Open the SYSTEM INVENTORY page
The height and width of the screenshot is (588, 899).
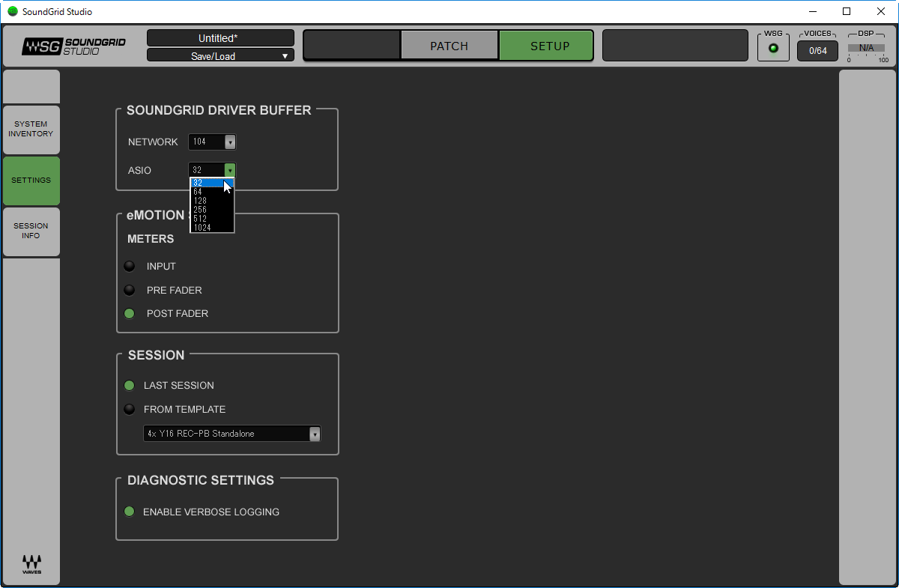pyautogui.click(x=31, y=129)
